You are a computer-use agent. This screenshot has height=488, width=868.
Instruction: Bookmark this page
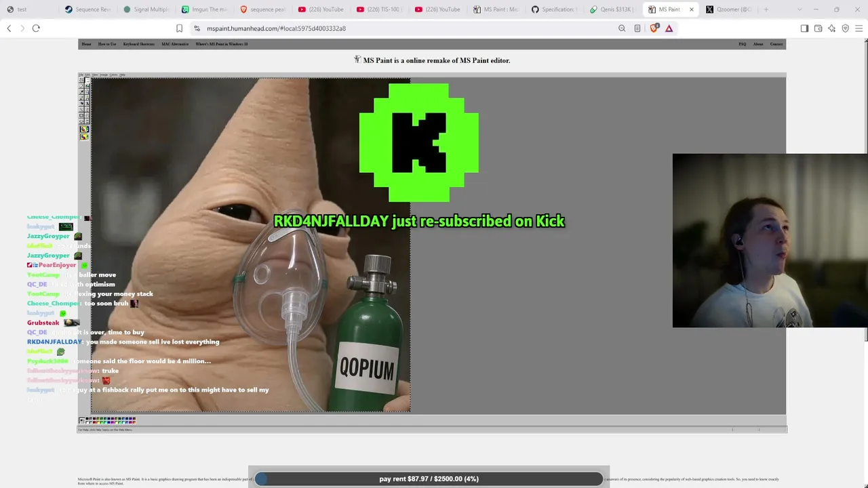179,28
